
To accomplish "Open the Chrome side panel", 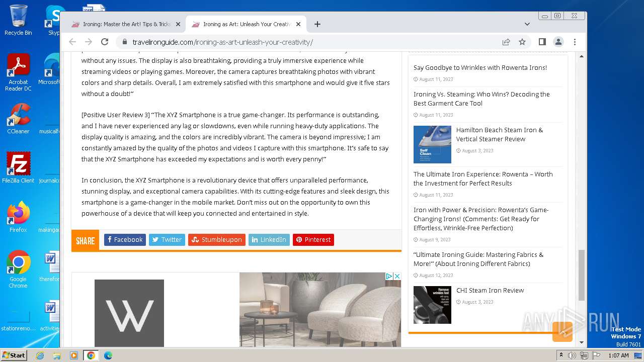I will [542, 42].
